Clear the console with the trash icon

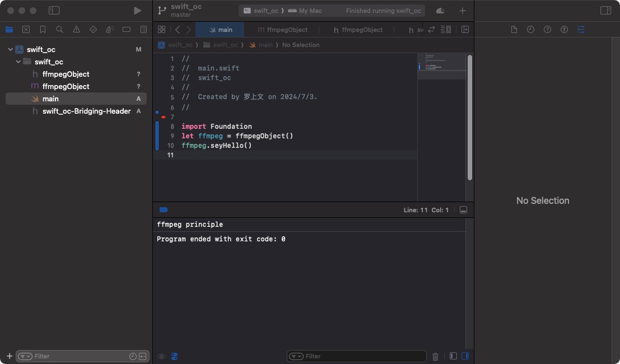pos(435,356)
